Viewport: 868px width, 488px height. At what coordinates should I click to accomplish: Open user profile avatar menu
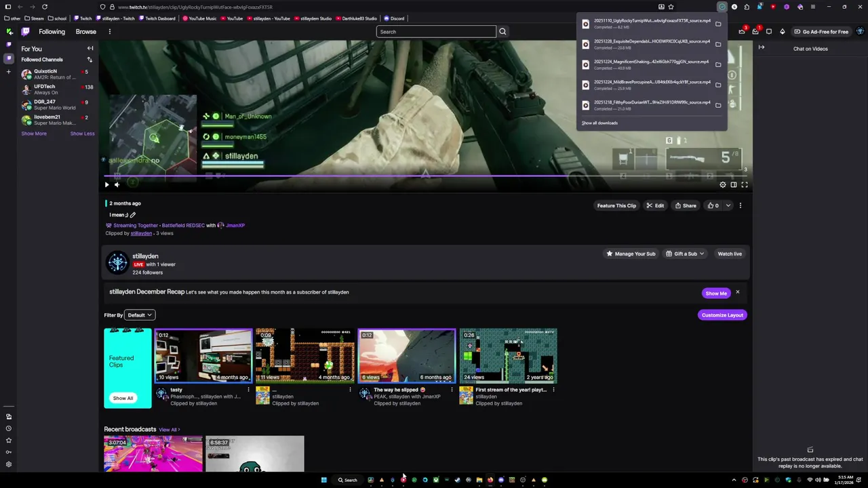coord(860,32)
